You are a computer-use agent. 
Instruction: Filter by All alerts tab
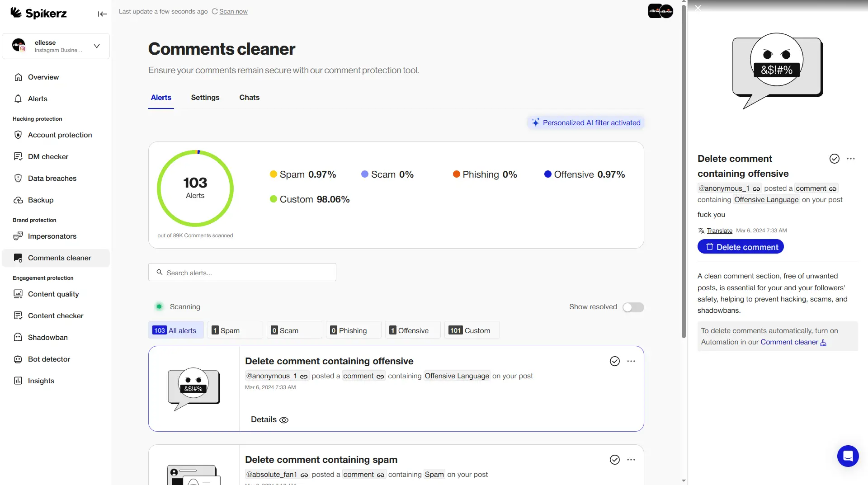176,330
